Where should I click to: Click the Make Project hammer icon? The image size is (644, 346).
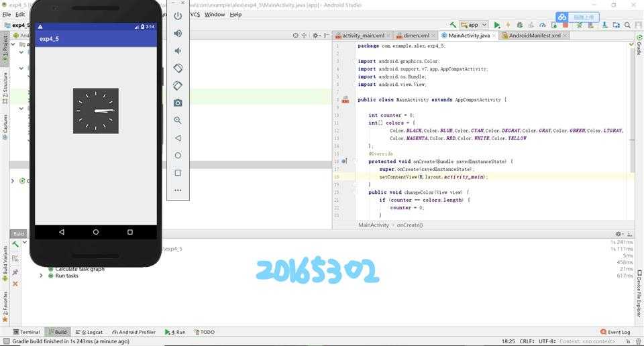point(453,25)
